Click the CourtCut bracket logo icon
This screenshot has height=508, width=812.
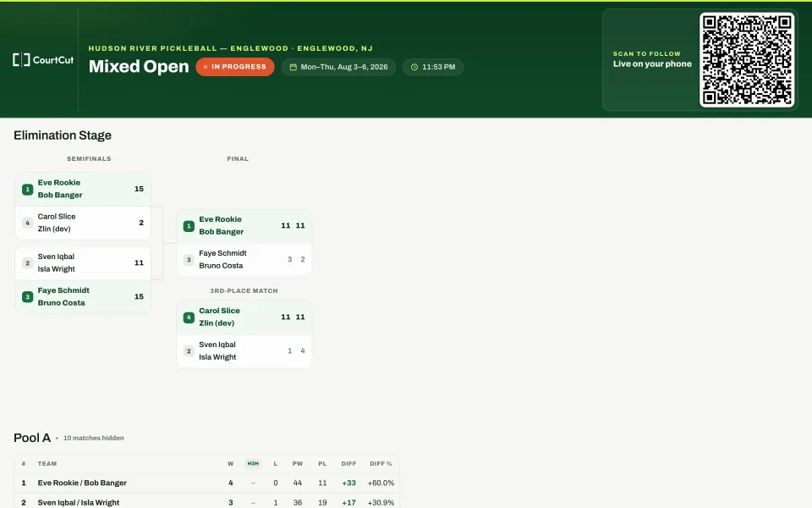point(21,59)
